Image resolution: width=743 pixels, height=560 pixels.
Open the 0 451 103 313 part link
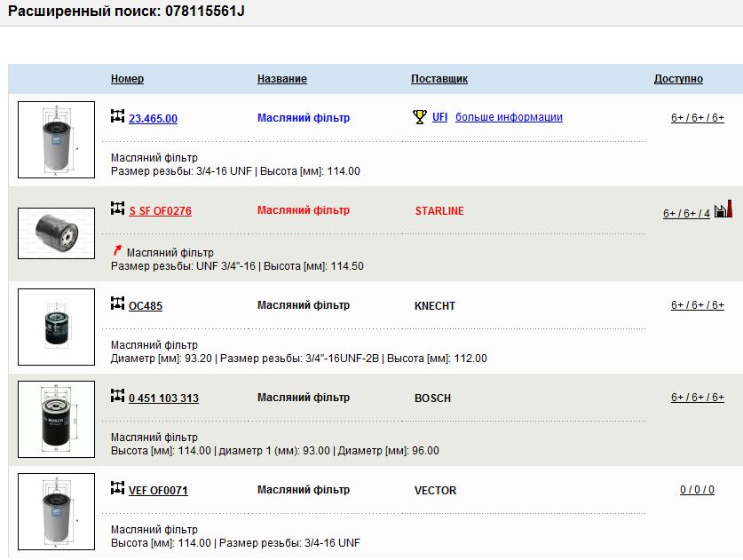(x=163, y=398)
